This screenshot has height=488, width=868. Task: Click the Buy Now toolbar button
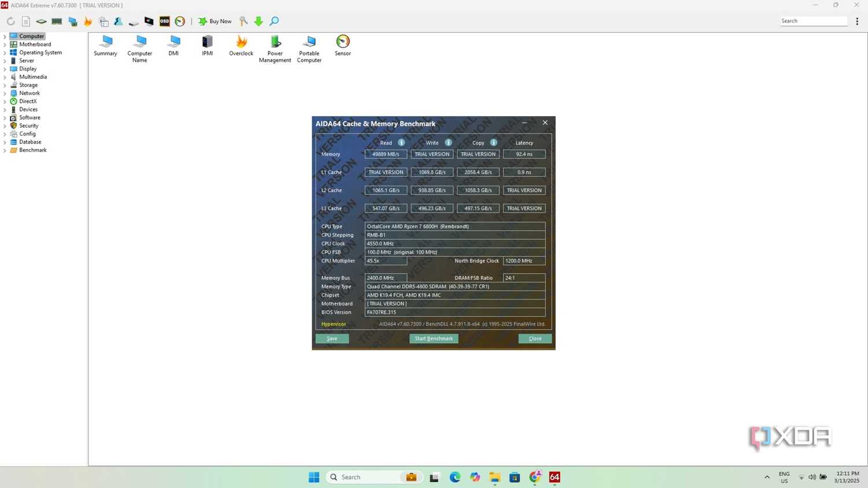[215, 21]
